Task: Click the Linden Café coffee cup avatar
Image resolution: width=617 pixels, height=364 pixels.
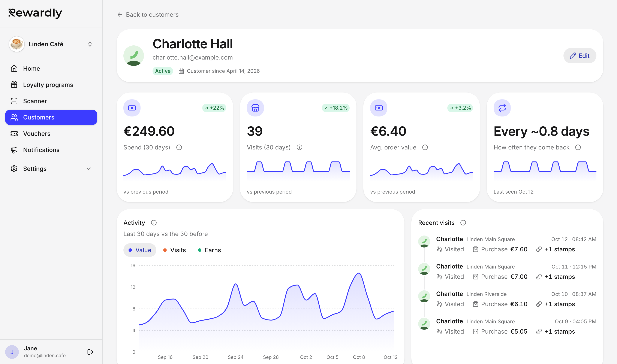Action: 17,44
